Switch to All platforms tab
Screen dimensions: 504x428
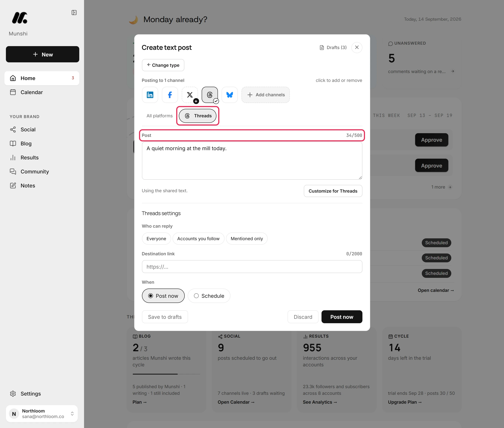click(x=159, y=116)
